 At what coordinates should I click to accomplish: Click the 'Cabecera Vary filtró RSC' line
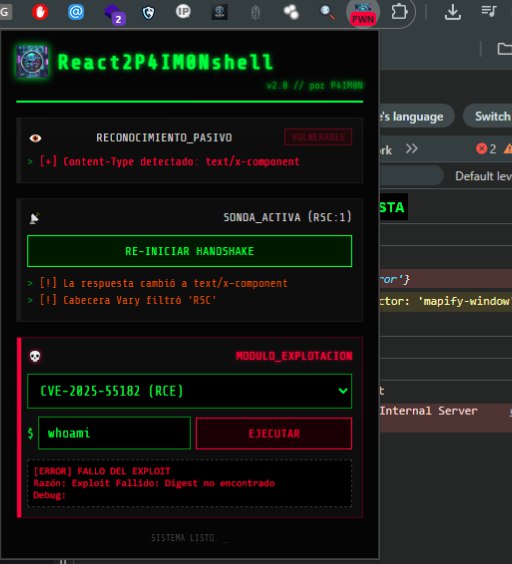[x=128, y=300]
